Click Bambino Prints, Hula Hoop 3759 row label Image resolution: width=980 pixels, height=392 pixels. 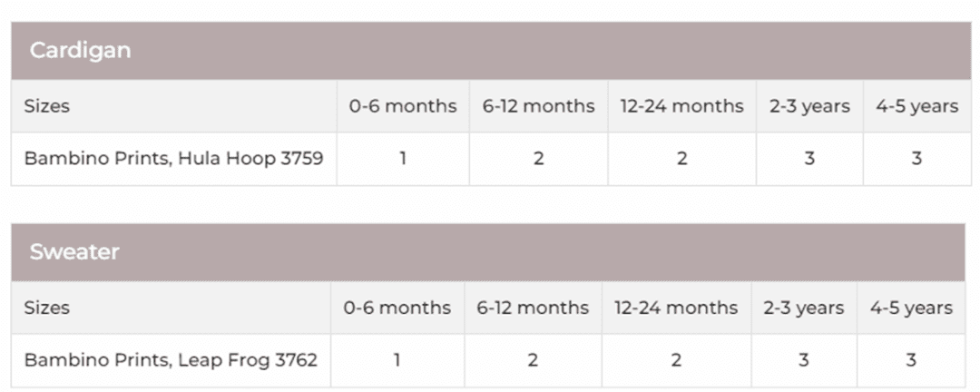[x=173, y=159]
